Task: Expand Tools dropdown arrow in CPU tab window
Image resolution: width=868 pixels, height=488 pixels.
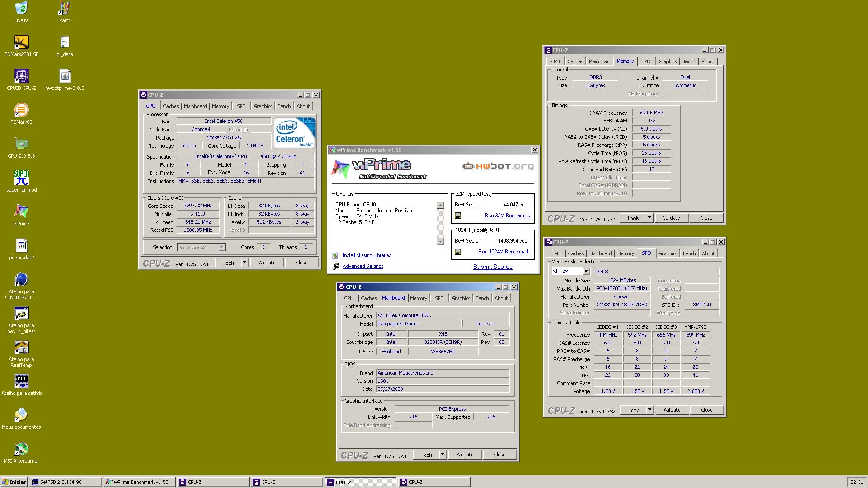Action: [x=245, y=263]
